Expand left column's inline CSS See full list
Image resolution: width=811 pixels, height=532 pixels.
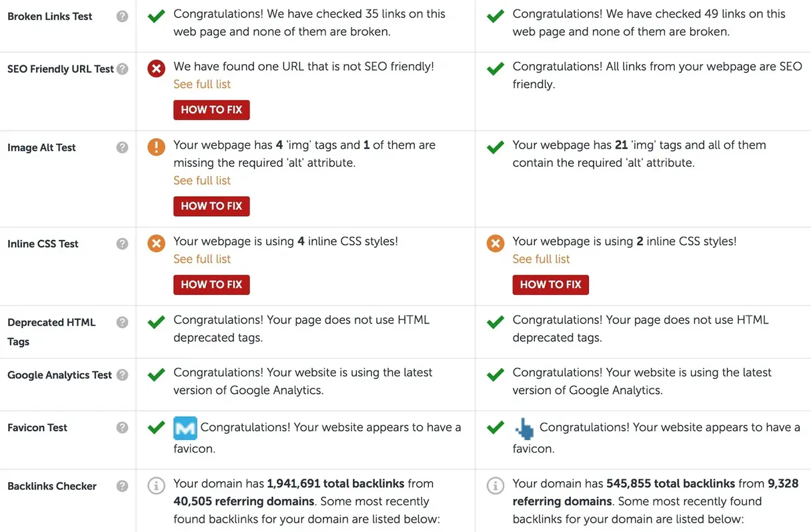coord(202,259)
